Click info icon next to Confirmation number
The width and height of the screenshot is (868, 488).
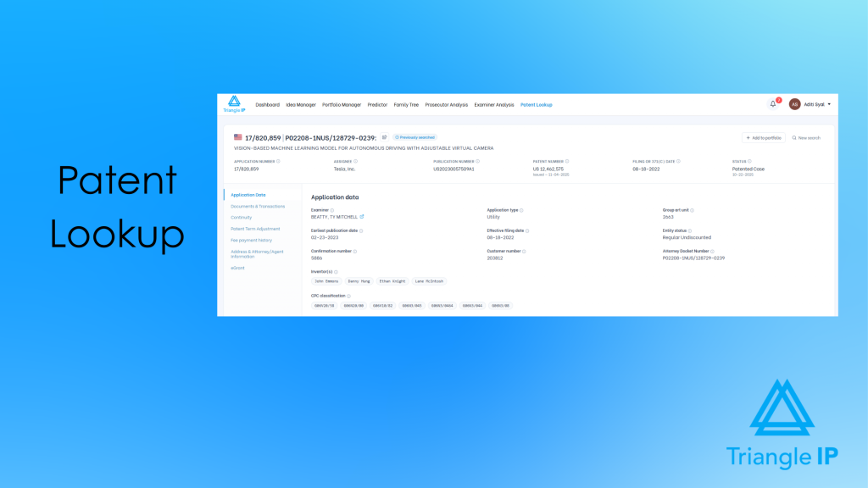(x=355, y=251)
